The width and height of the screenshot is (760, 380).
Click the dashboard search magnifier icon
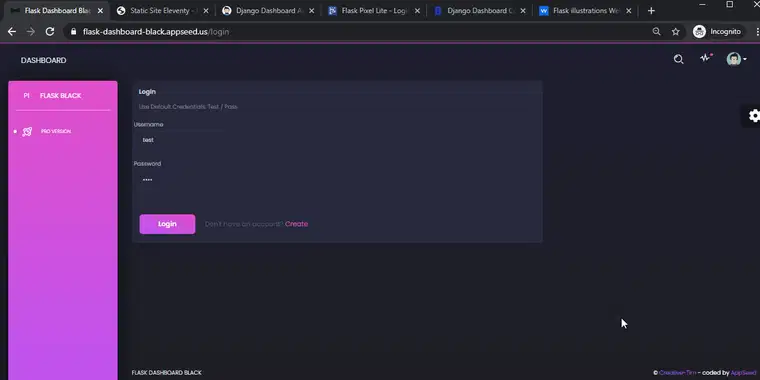(x=679, y=59)
